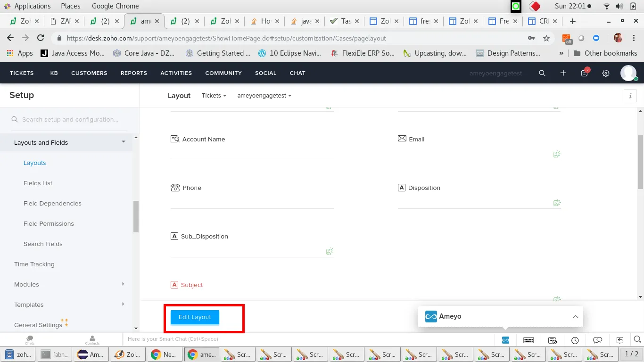
Task: Click the Ameyo infinity icon in bottom bar
Action: [505, 340]
